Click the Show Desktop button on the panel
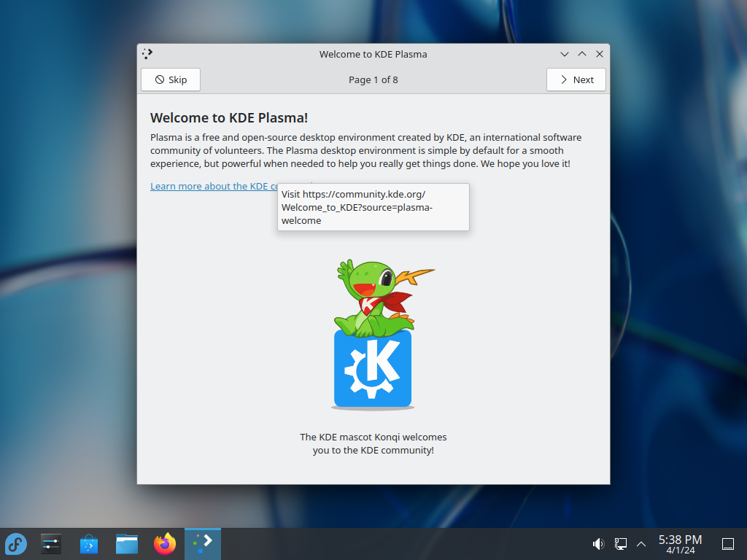Viewport: 747px width, 560px height. pos(728,544)
